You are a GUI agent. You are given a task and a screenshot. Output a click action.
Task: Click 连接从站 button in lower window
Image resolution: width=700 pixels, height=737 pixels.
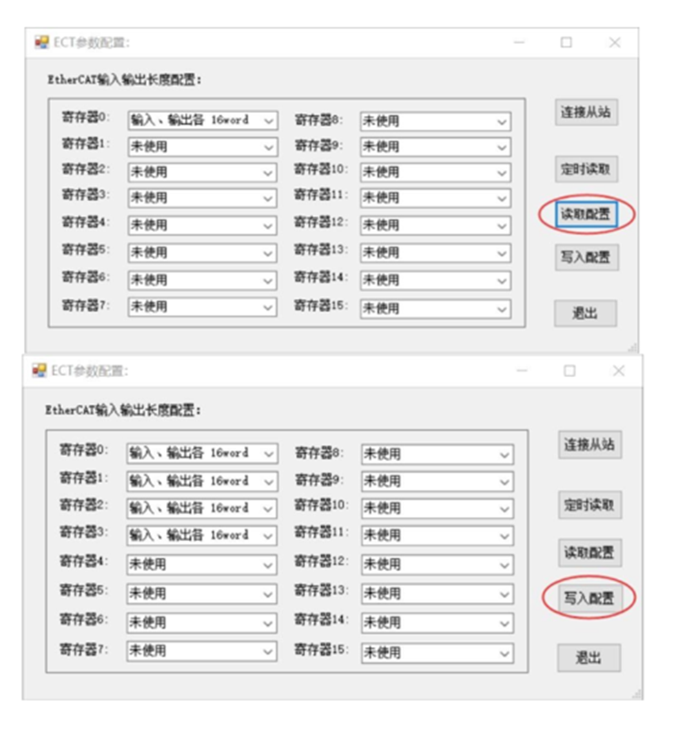coord(590,444)
